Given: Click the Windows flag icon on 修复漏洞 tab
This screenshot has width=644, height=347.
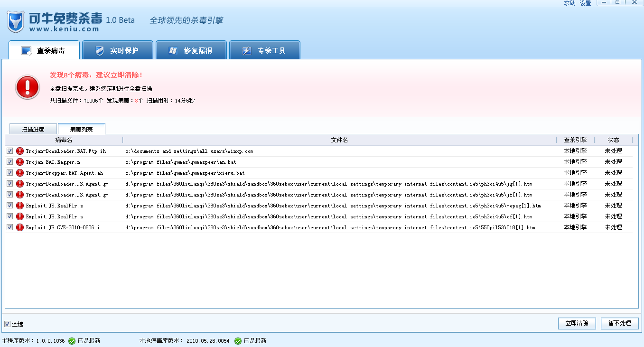Looking at the screenshot, I should pos(173,51).
